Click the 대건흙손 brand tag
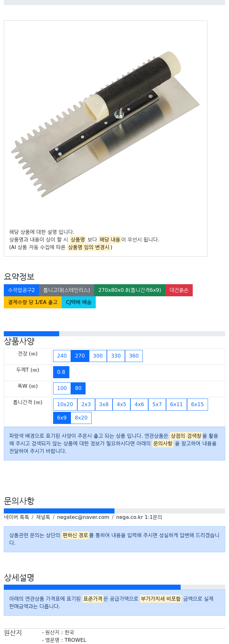The width and height of the screenshot is (229, 644). [x=179, y=290]
